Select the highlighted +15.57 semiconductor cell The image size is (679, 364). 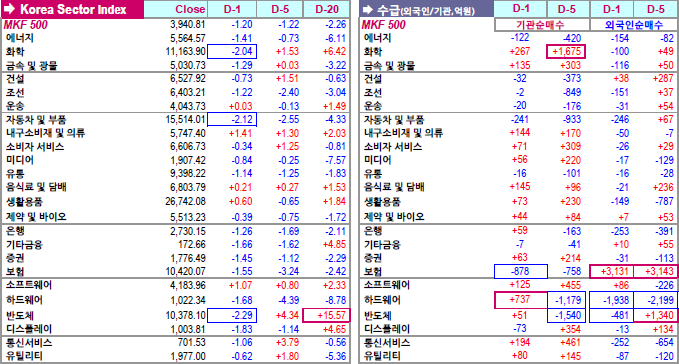point(326,316)
